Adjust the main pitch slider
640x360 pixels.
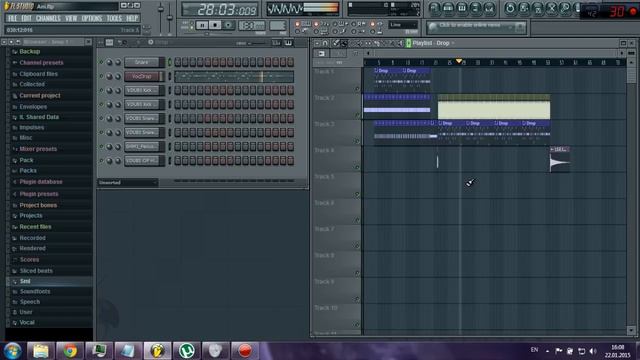pyautogui.click(x=169, y=18)
